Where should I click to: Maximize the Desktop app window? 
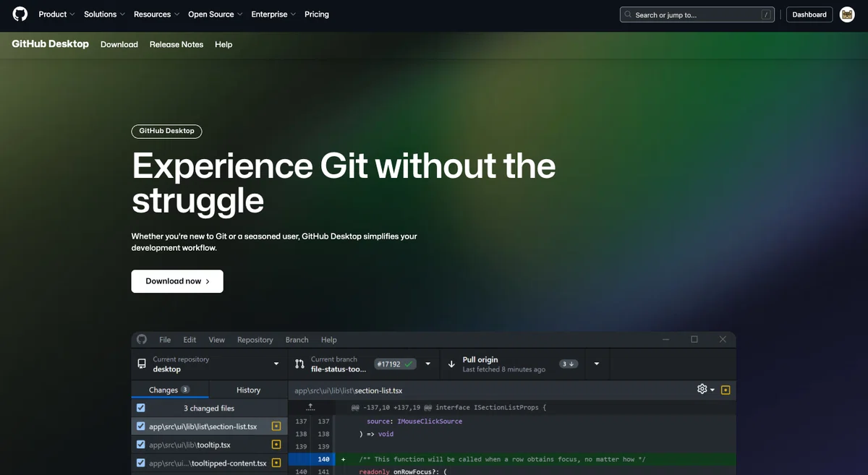click(694, 339)
